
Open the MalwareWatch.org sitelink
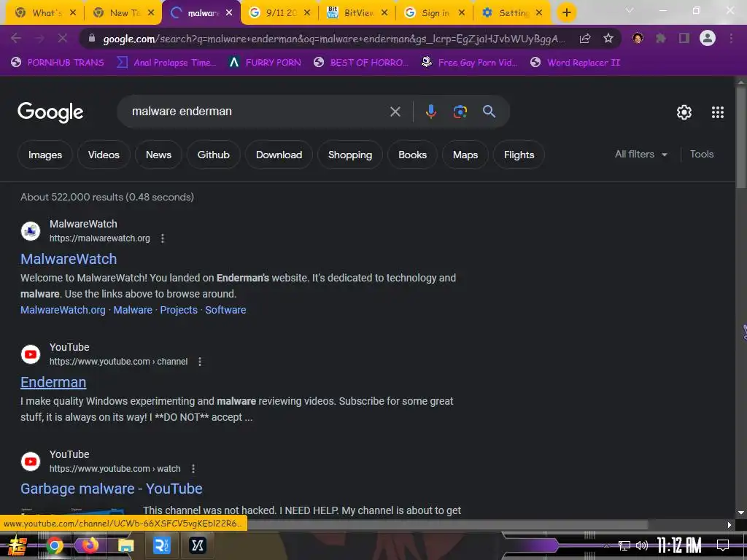[63, 310]
